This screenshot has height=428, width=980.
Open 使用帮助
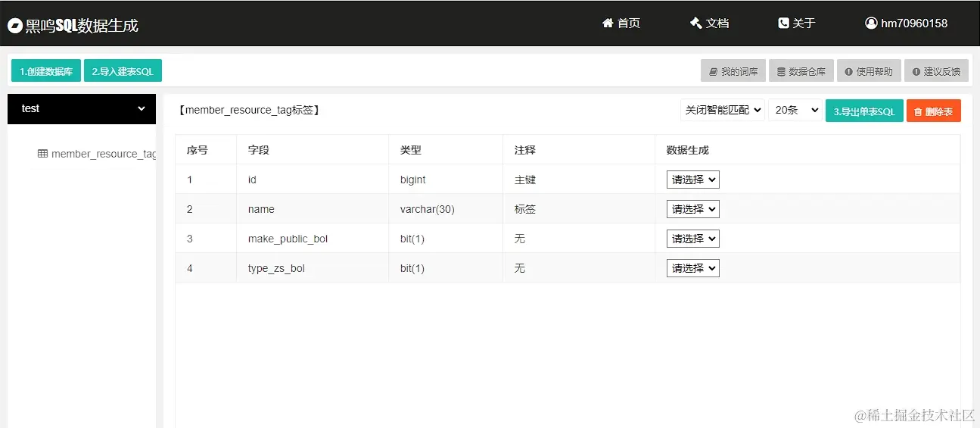869,71
